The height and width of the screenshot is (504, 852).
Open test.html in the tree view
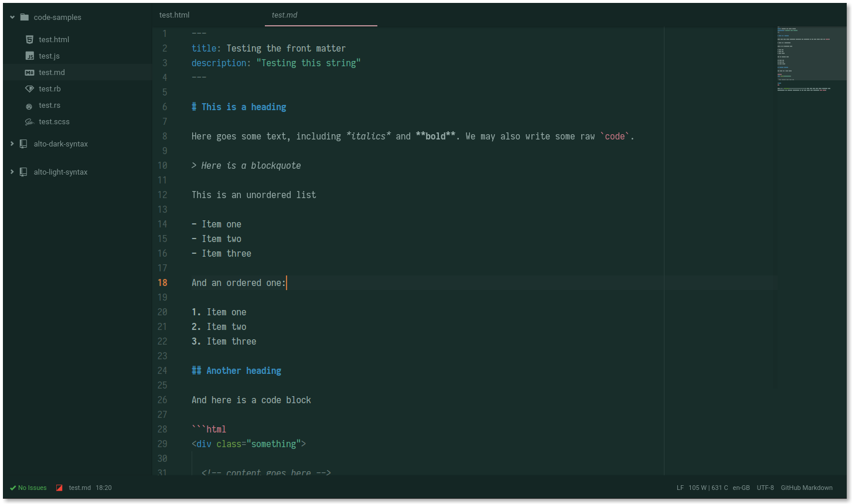click(x=54, y=39)
